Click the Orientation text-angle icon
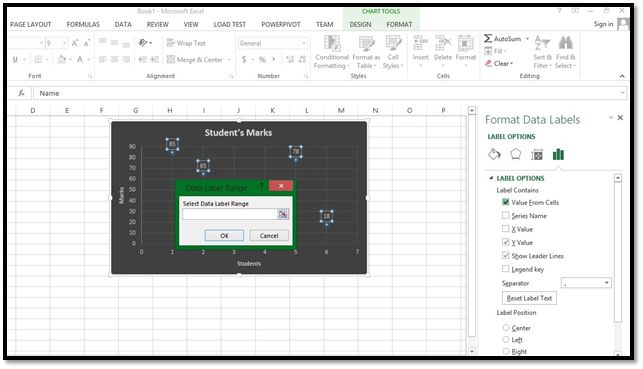Screen dimensions: 643x369 click(143, 43)
